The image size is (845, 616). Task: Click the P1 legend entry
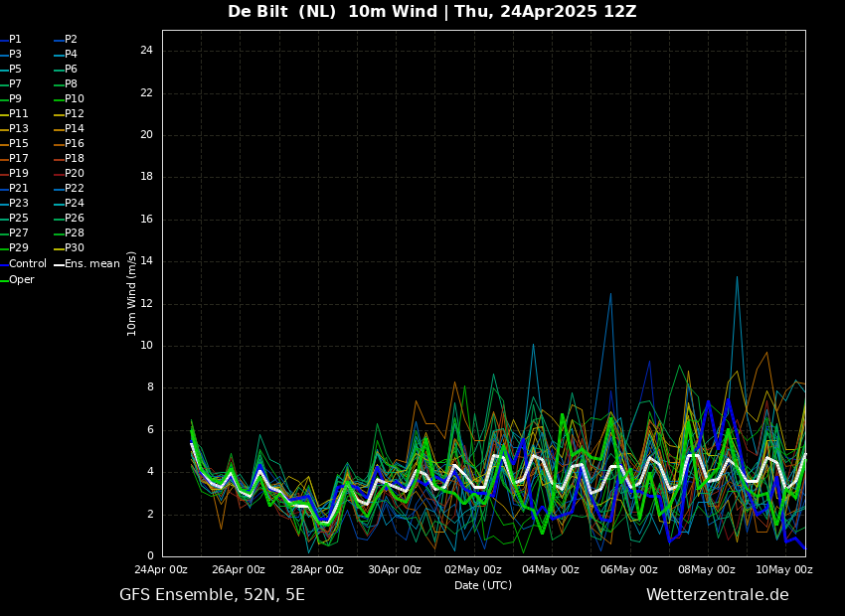(15, 40)
